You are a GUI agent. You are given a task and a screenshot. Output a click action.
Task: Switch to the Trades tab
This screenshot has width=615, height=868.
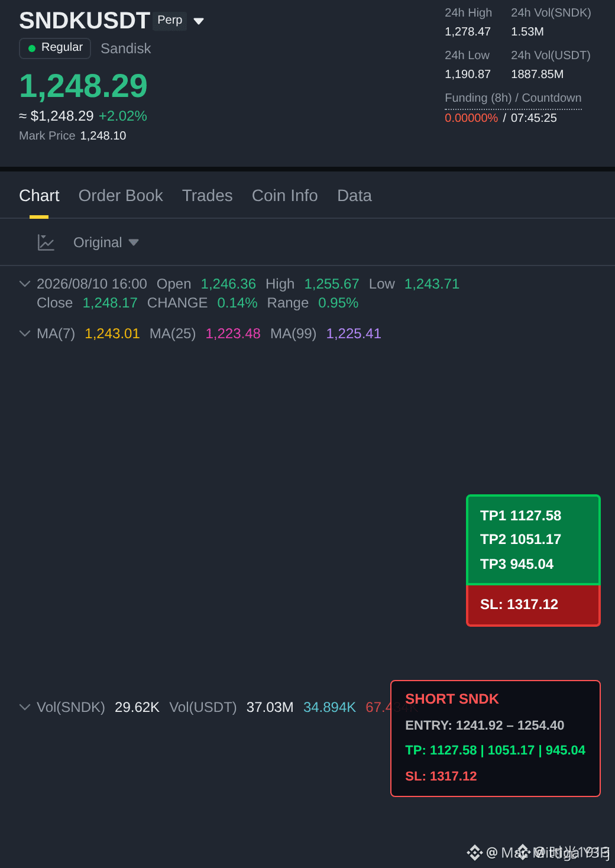(x=207, y=196)
